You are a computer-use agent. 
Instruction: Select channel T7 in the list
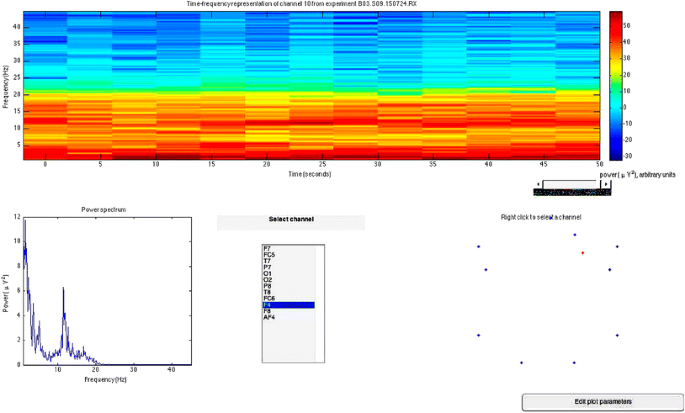coord(288,261)
